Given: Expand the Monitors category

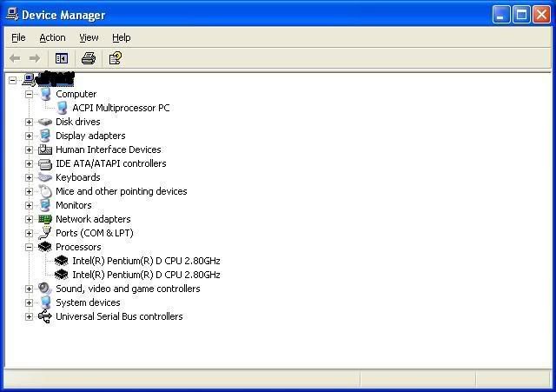Looking at the screenshot, I should [x=29, y=205].
